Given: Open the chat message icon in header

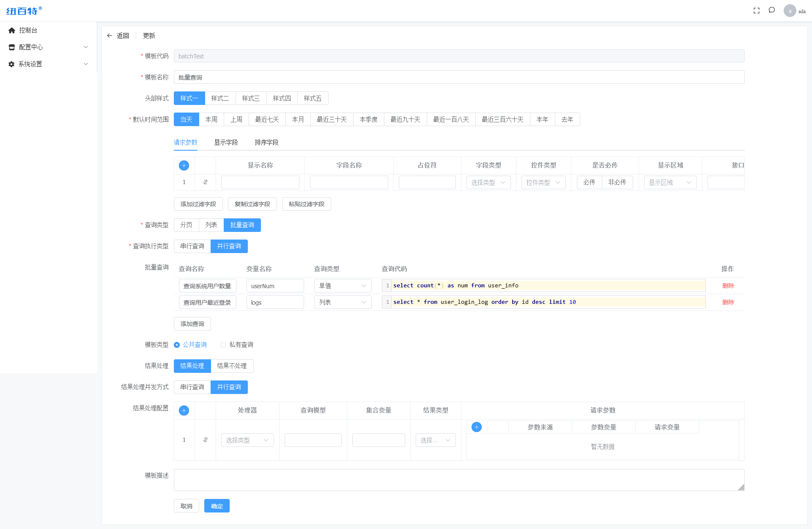Looking at the screenshot, I should click(772, 10).
